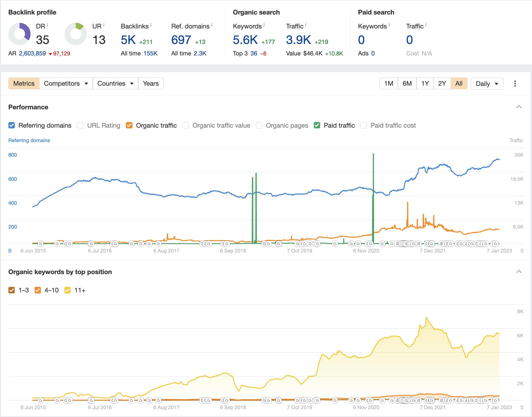Click the tallest green paid traffic spike
This screenshot has width=532, height=417.
coord(373,198)
